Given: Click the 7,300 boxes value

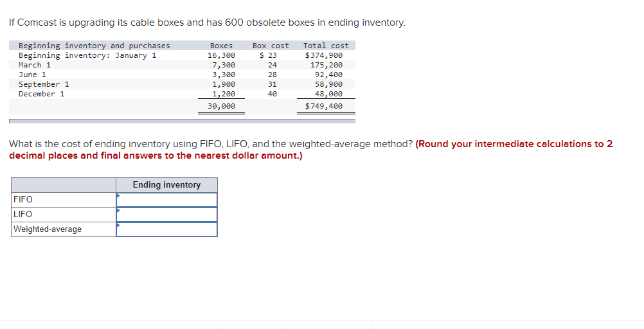Looking at the screenshot, I should pyautogui.click(x=224, y=65).
